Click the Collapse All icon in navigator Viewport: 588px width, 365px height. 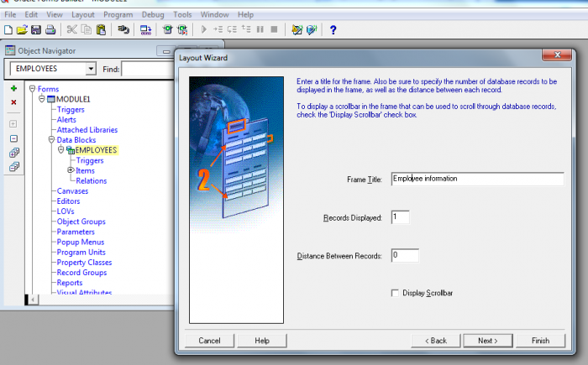[14, 166]
